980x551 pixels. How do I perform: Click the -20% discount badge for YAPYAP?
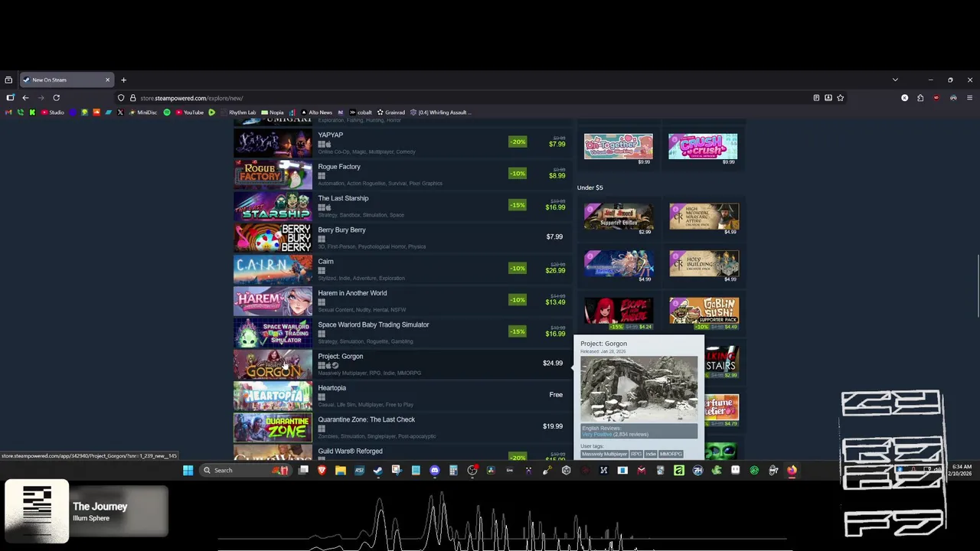[x=518, y=142]
